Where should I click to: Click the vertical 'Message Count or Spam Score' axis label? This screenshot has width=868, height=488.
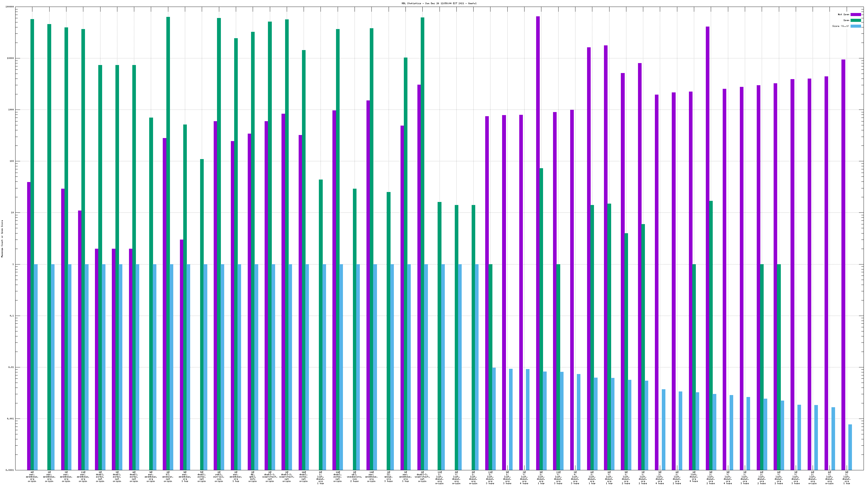coord(2,239)
